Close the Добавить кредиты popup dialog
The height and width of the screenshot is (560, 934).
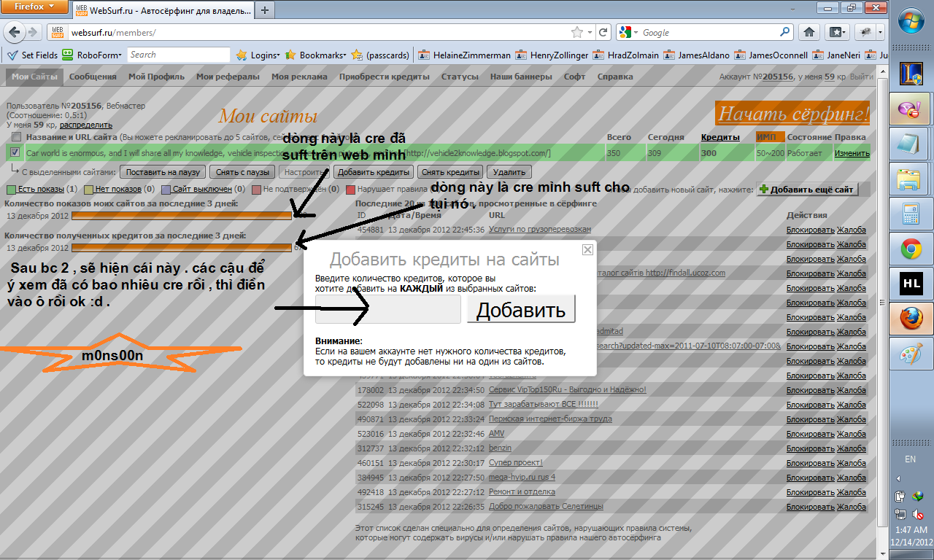587,250
